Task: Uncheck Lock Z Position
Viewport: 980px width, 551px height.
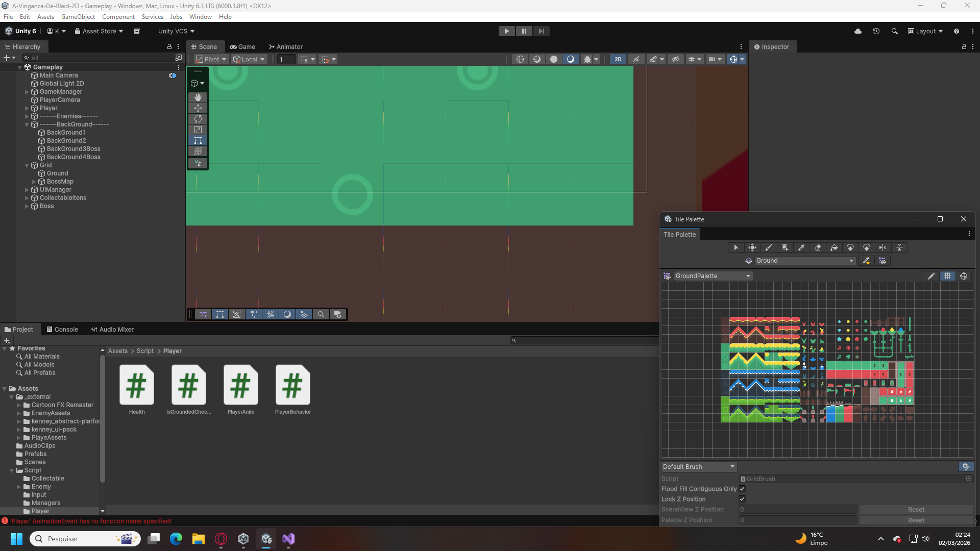Action: coord(742,499)
